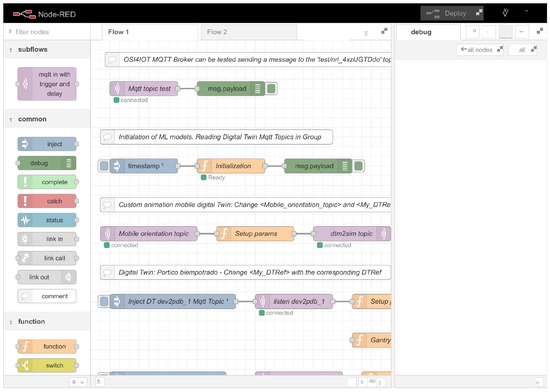The height and width of the screenshot is (392, 550).
Task: Switch to the Flow 2 tab
Action: pos(249,32)
